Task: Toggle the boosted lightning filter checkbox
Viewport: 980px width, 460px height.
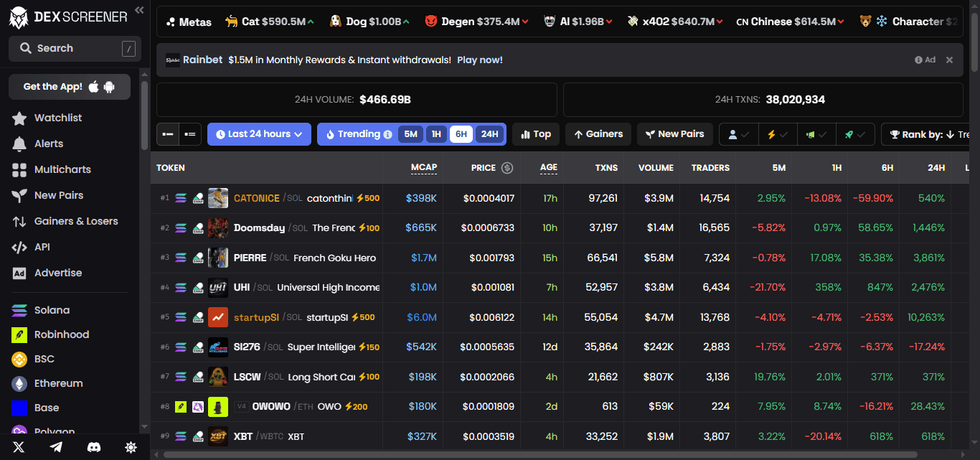Action: [x=778, y=134]
